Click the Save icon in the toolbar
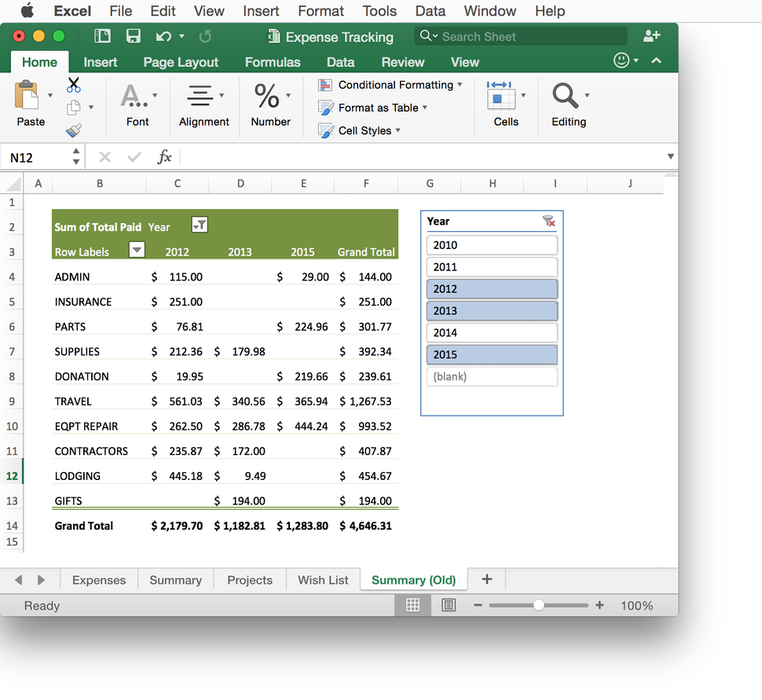 (133, 36)
